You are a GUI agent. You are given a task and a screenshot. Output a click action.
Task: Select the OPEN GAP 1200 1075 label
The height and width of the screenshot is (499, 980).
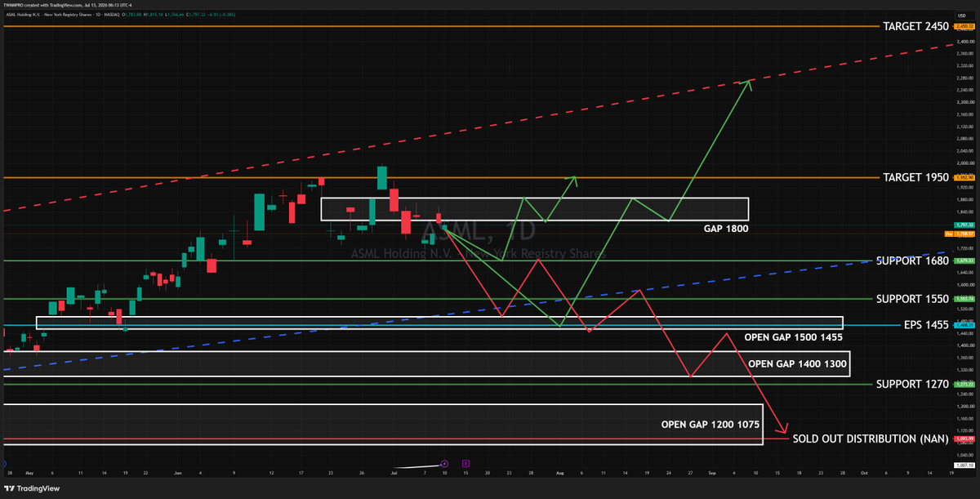click(x=710, y=425)
